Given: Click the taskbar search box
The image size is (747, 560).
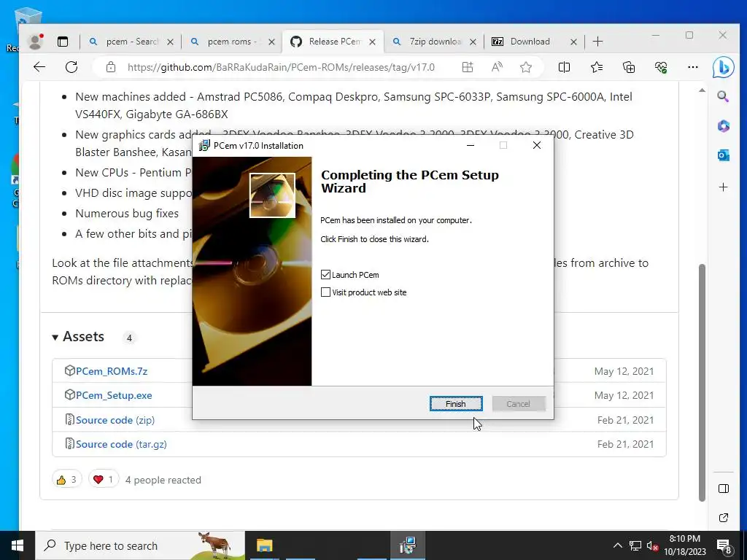Looking at the screenshot, I should [140, 545].
